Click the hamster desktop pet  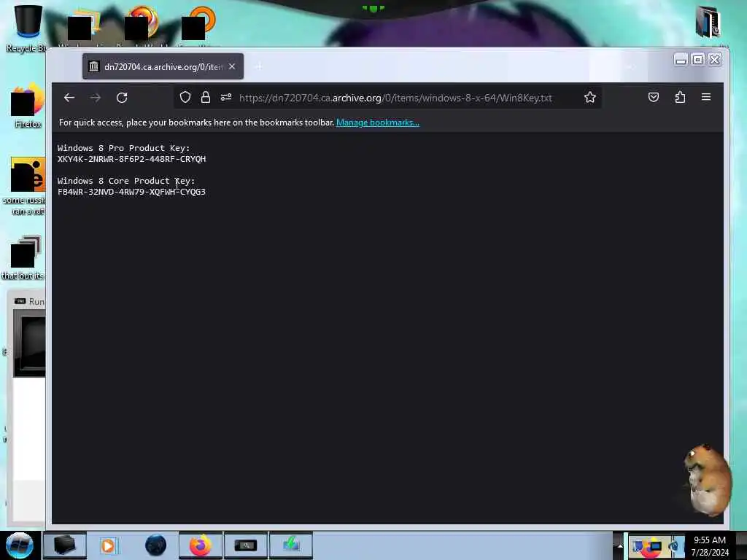(707, 480)
